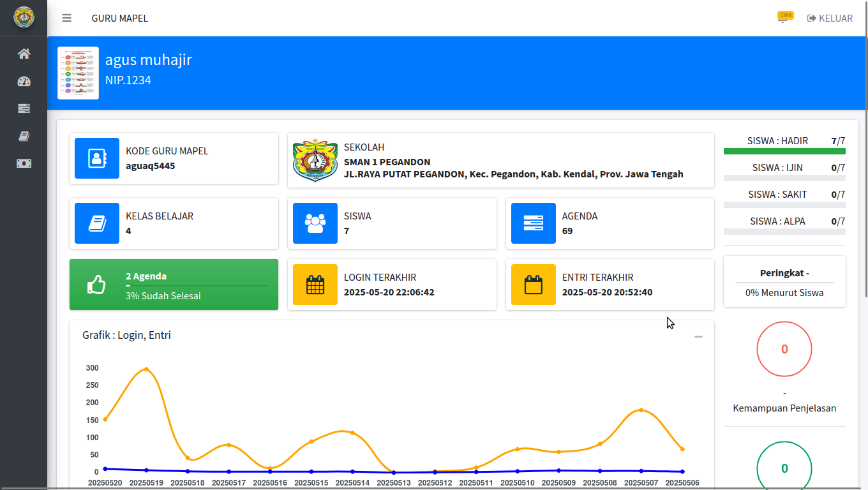The image size is (868, 490).
Task: Click the 0% Menurut Siswa text
Action: 784,293
